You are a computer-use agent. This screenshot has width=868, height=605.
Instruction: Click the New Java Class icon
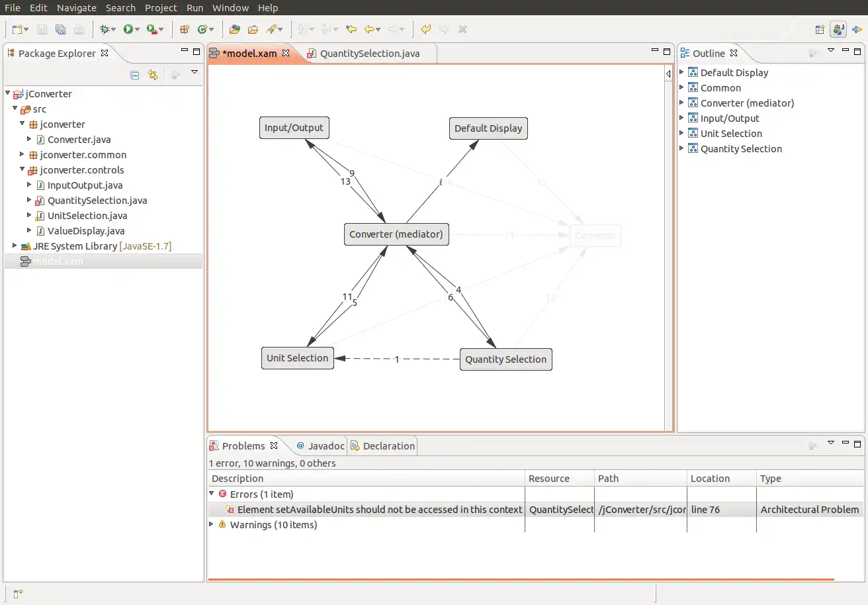coord(202,29)
